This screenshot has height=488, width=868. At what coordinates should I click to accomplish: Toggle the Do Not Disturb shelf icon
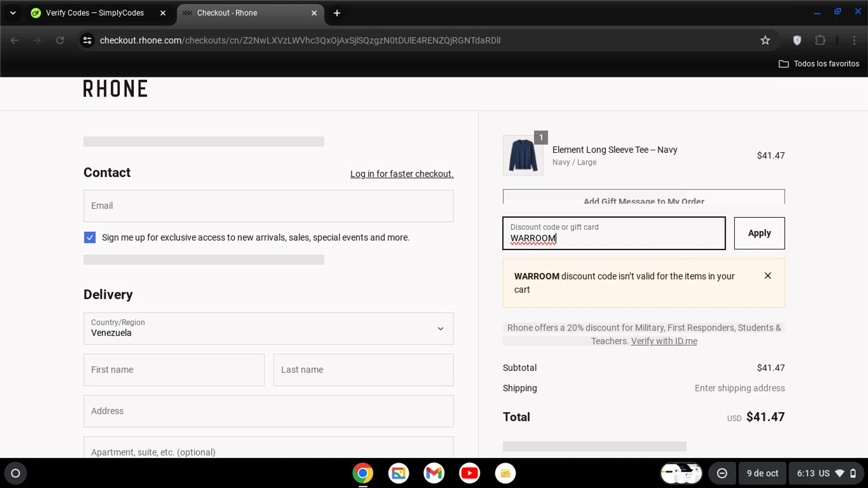click(x=722, y=474)
